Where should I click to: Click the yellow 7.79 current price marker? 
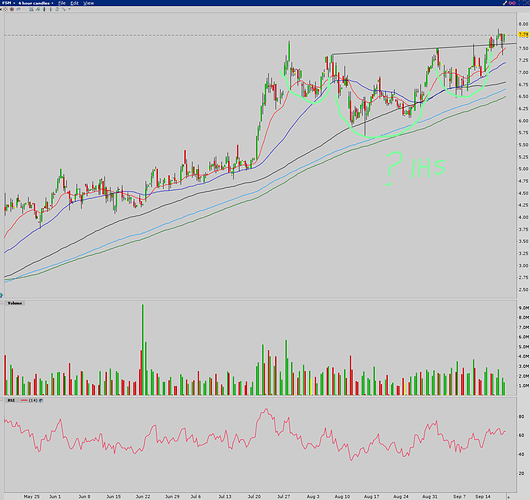click(523, 35)
